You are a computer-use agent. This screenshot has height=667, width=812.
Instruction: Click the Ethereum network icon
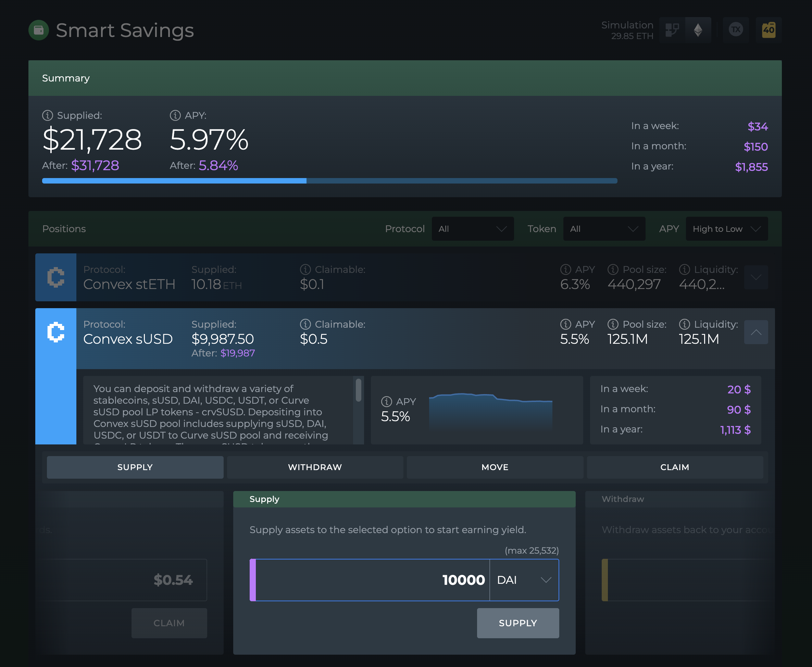coord(698,29)
